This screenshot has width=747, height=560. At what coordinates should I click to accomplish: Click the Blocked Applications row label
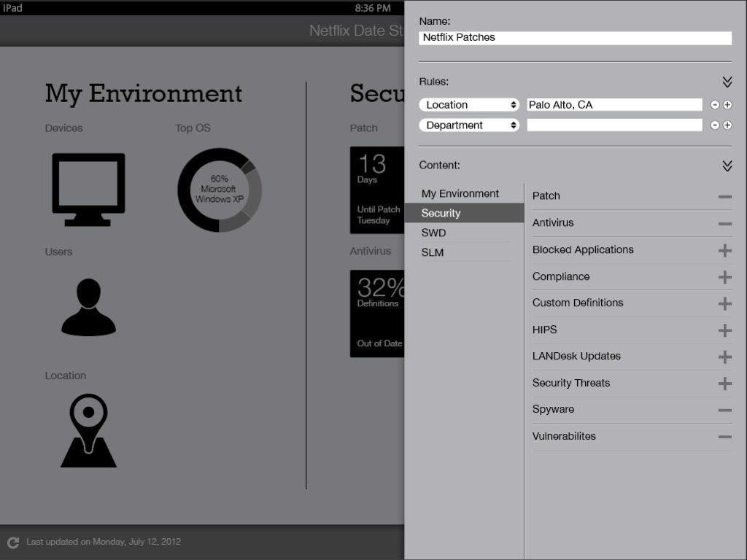click(x=583, y=249)
